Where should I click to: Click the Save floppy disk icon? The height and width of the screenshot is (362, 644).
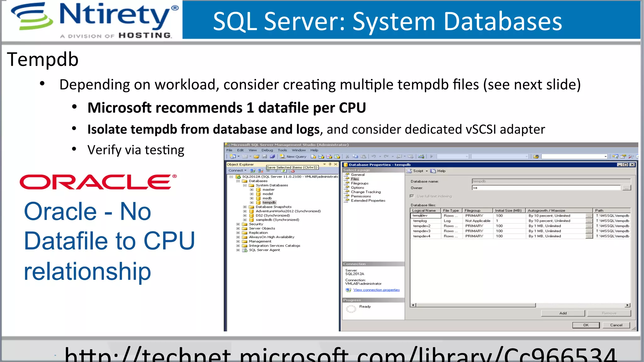click(x=264, y=156)
